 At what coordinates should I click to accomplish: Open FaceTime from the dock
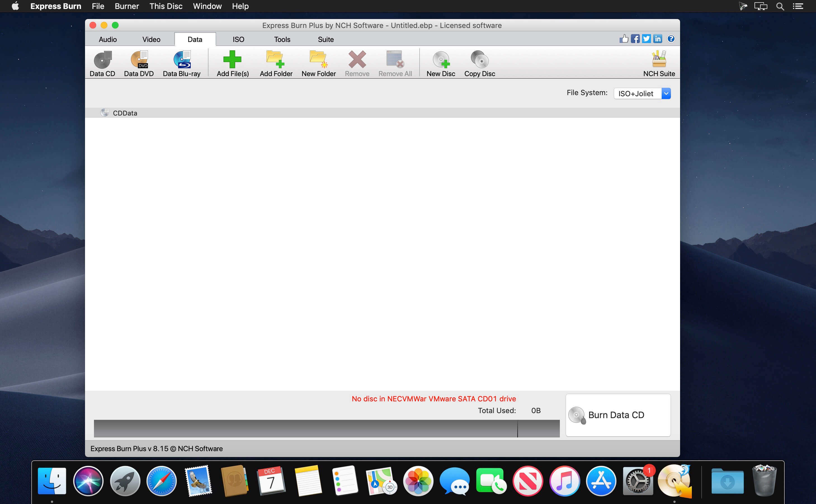(491, 481)
